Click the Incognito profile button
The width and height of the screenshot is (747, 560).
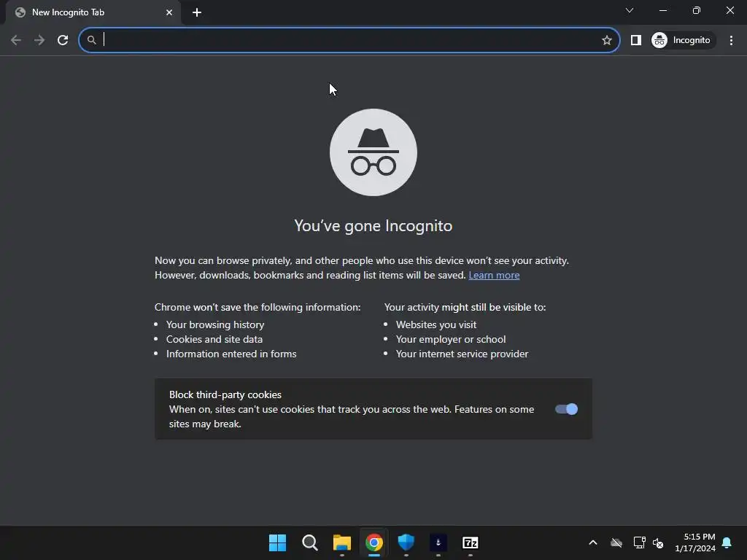click(x=682, y=40)
